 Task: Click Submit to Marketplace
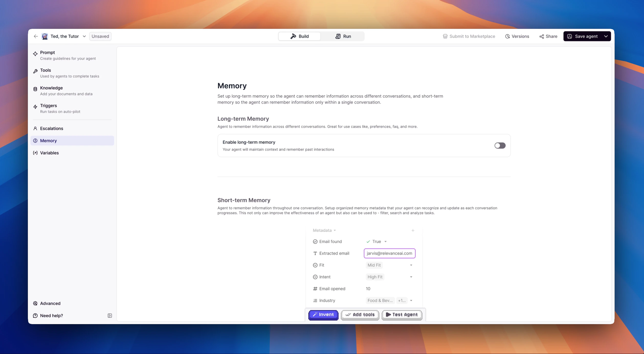pos(469,36)
